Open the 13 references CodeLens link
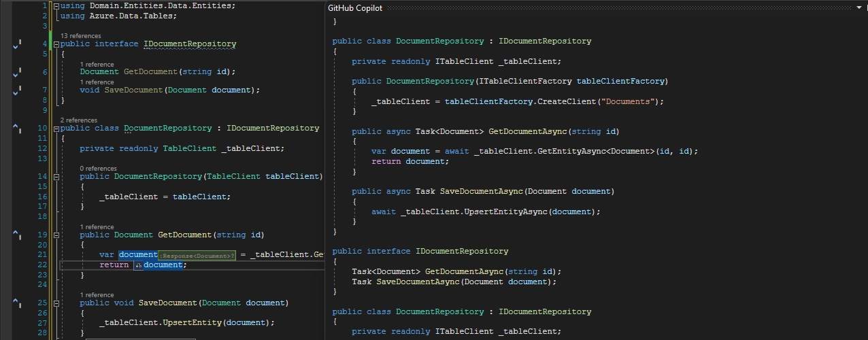 pyautogui.click(x=80, y=35)
